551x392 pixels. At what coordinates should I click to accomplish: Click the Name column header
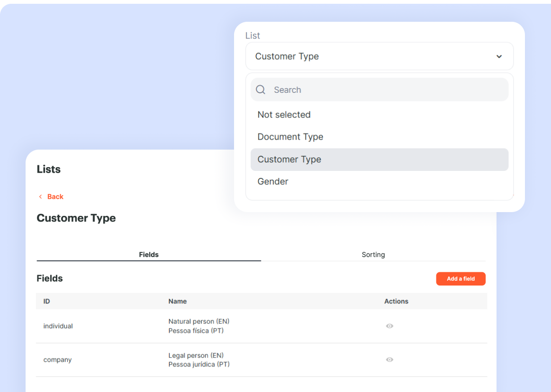tap(178, 302)
